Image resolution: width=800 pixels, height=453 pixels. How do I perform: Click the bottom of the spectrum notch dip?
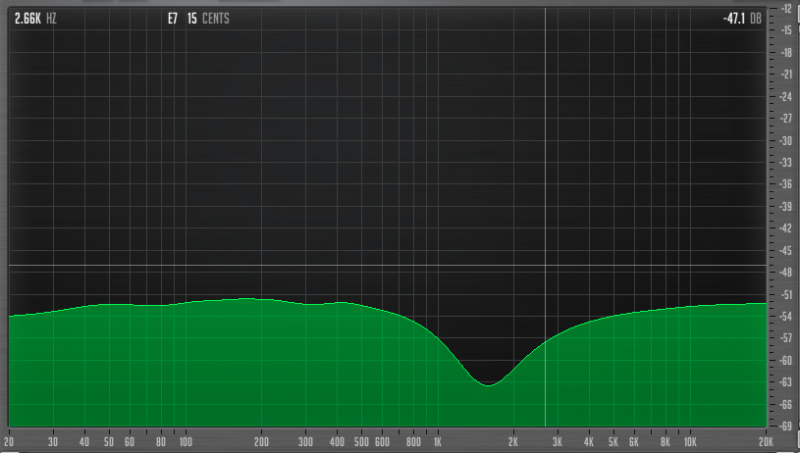488,383
